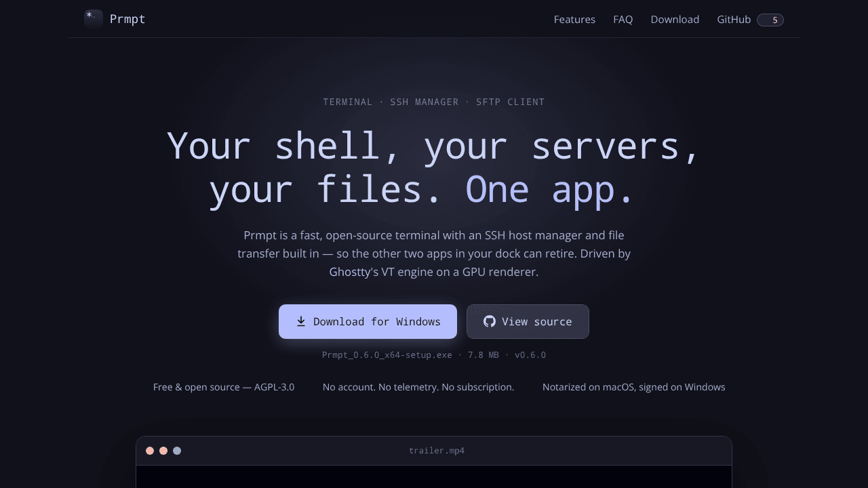Click the GitHub star count badge
Screen dimensions: 868x488
pos(770,20)
